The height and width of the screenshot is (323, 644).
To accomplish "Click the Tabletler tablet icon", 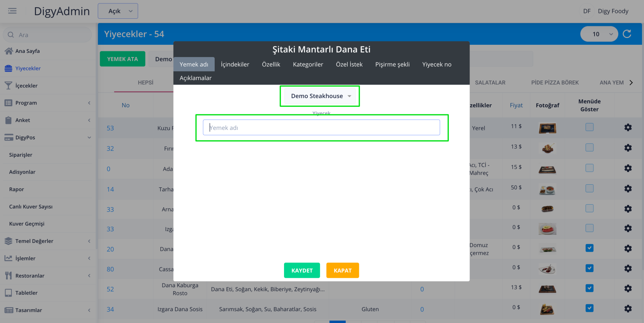I will coord(8,293).
